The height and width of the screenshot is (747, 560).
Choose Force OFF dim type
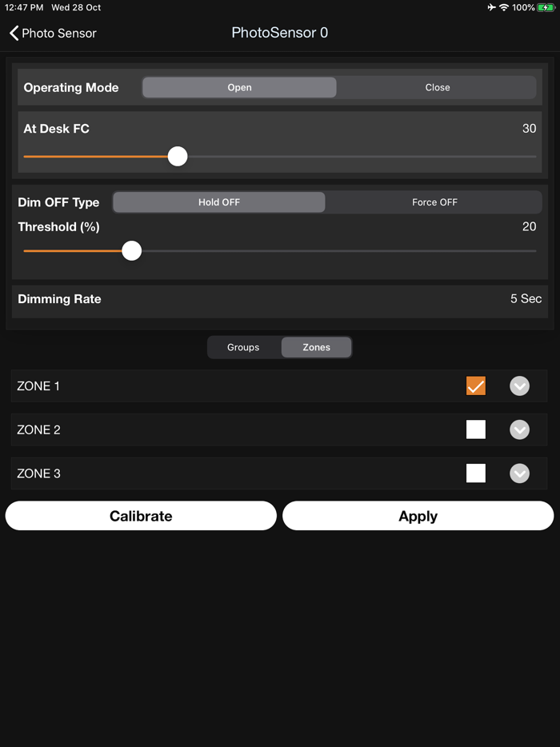(434, 202)
